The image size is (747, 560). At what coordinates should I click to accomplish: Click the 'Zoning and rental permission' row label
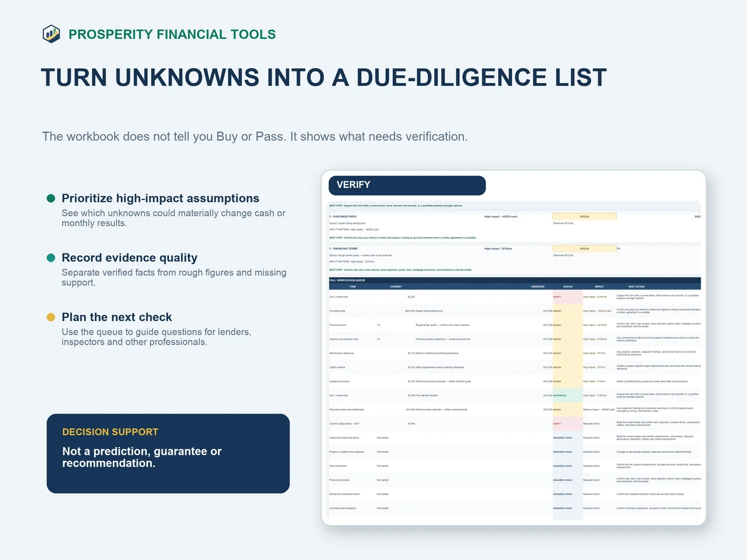pyautogui.click(x=345, y=494)
